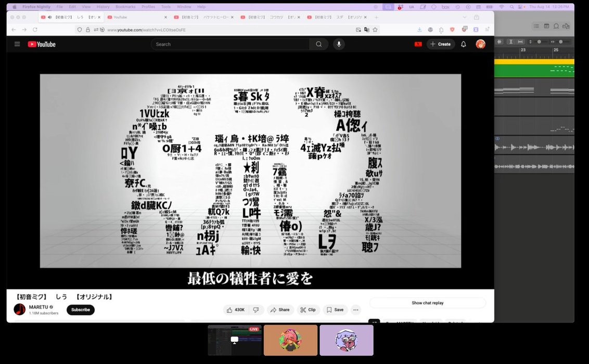Select the LIVE screen share thumbnail
Image resolution: width=589 pixels, height=364 pixels.
[234, 340]
